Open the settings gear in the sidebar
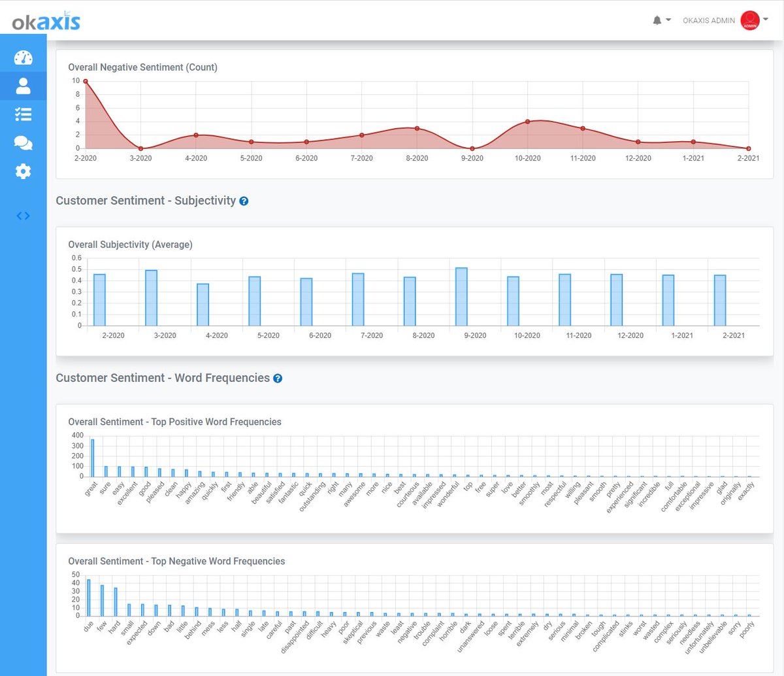Image resolution: width=784 pixels, height=676 pixels. tap(23, 171)
